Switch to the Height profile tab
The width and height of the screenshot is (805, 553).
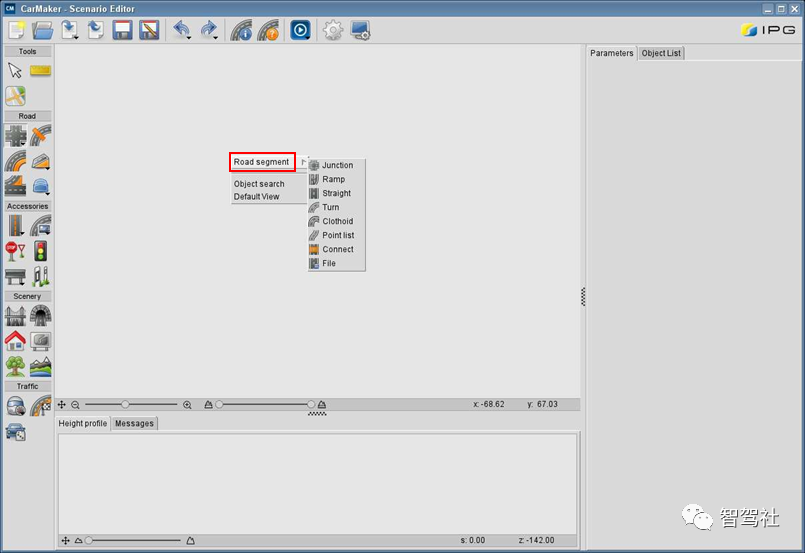coord(83,423)
